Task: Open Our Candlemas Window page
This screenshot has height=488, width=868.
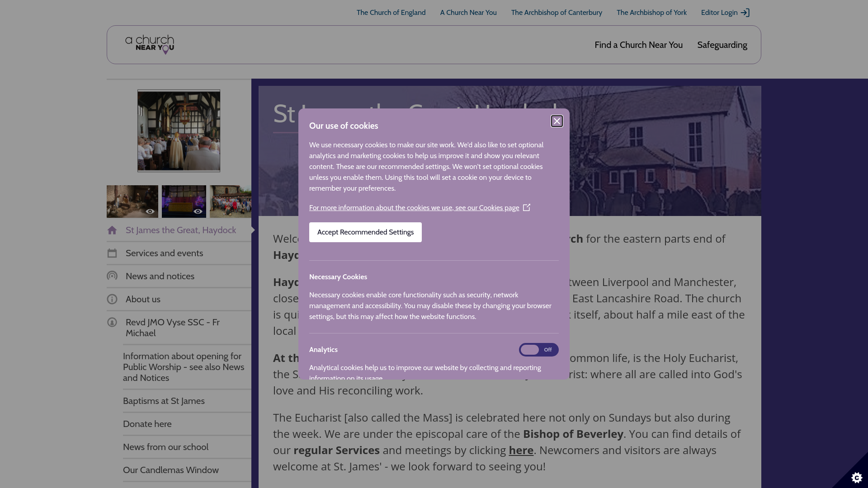Action: 171,470
